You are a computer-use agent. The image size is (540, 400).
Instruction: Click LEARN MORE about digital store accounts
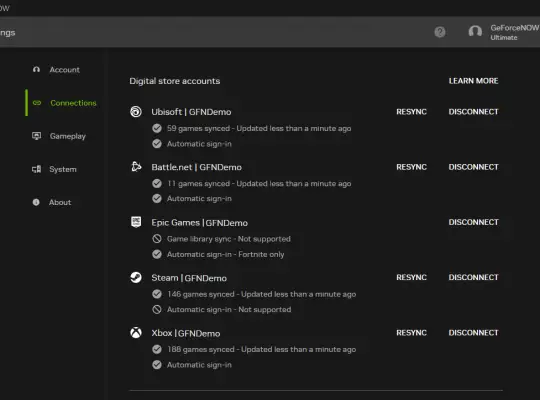473,81
